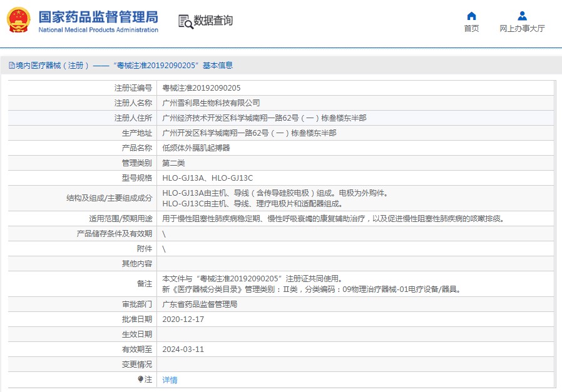This screenshot has height=392, width=562.
Task: Click the 数据查询 search-document icon
Action: pyautogui.click(x=186, y=21)
